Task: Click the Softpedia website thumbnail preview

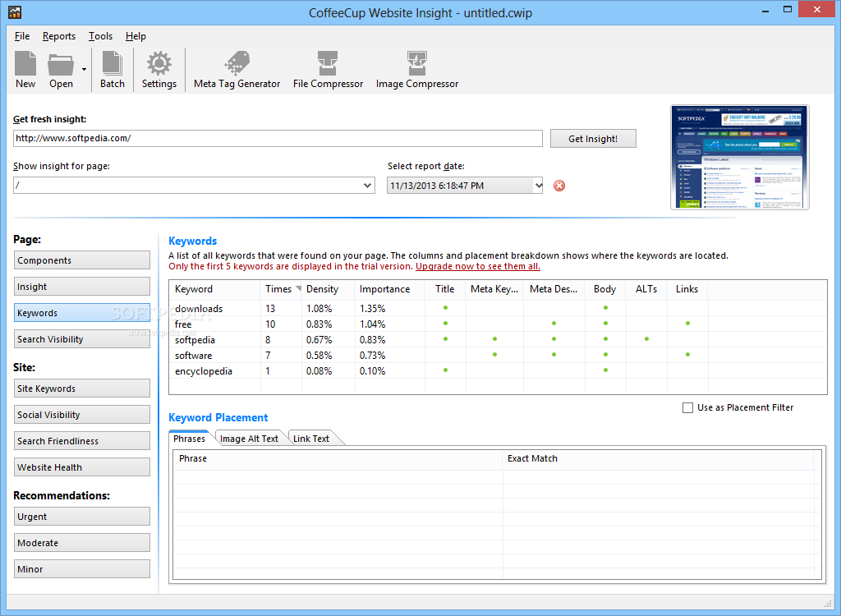Action: (740, 157)
